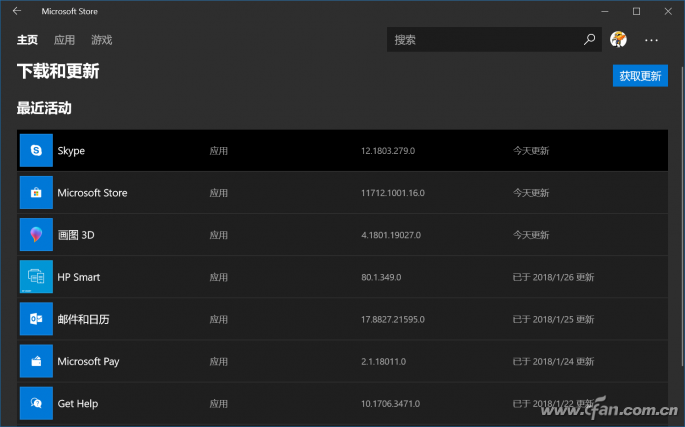Click the Get Help app icon
This screenshot has width=685, height=427.
pyautogui.click(x=36, y=403)
